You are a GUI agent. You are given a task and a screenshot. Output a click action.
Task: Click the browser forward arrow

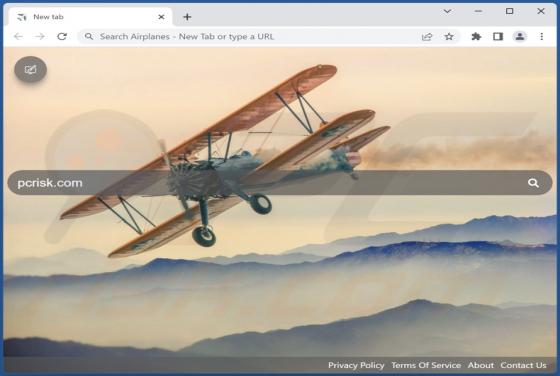pyautogui.click(x=40, y=36)
